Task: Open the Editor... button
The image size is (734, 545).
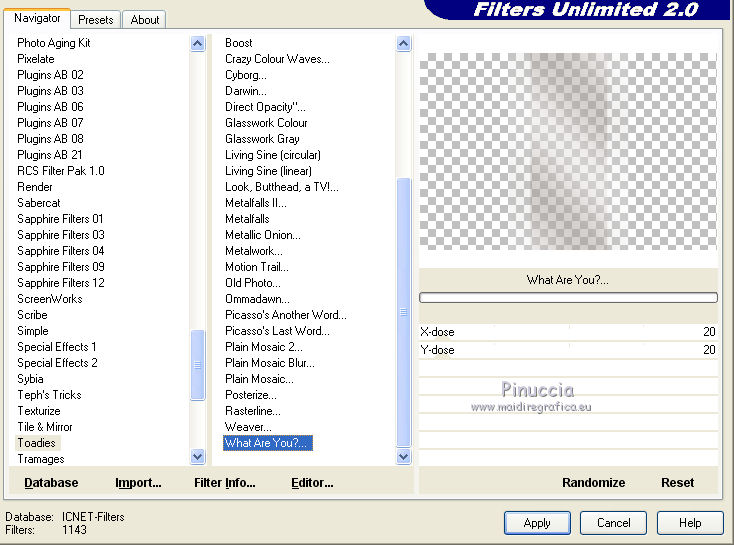Action: [x=312, y=483]
